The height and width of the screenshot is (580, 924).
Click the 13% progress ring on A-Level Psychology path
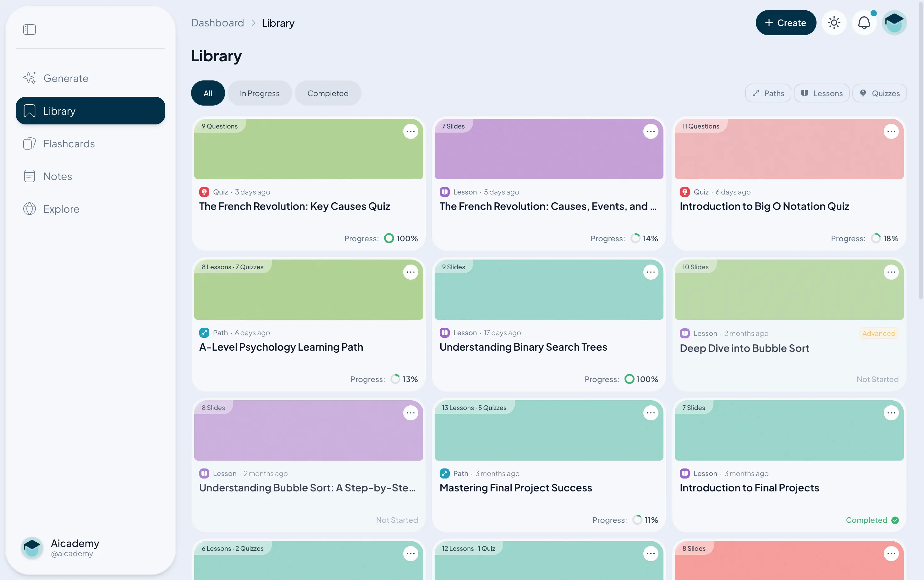[x=395, y=379]
